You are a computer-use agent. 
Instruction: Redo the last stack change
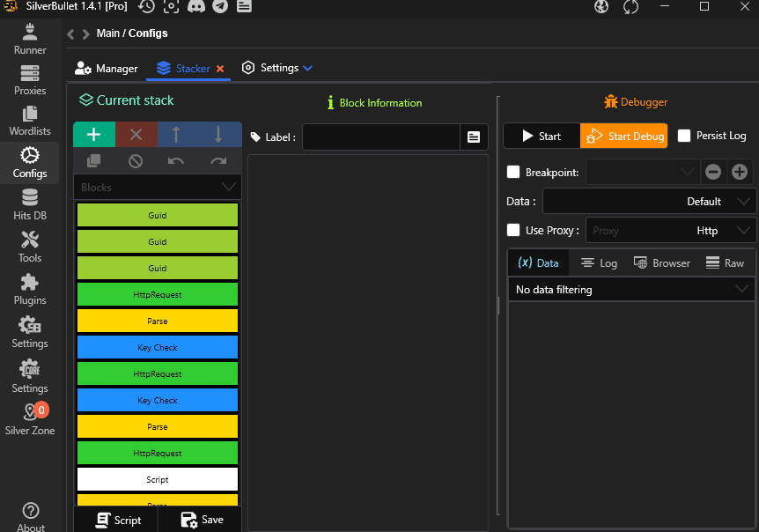click(x=218, y=160)
